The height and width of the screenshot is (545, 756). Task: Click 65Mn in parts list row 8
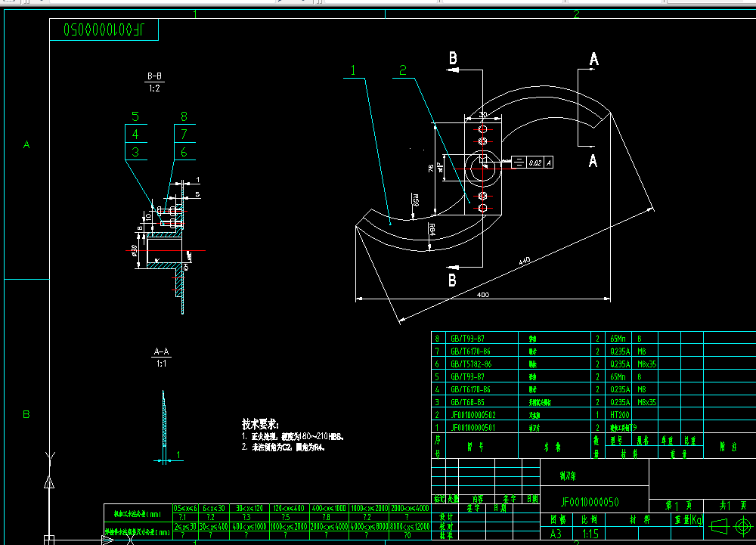[618, 339]
